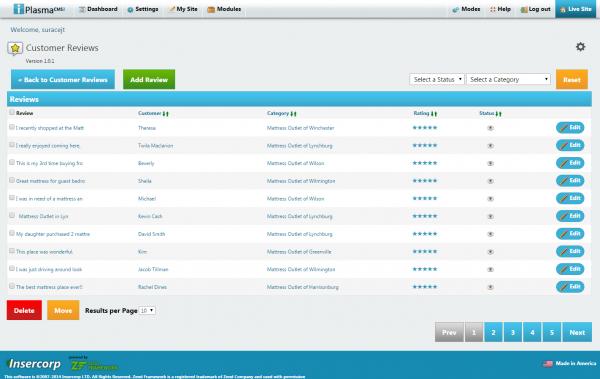Click the green Add Review button
This screenshot has width=600, height=379.
pos(149,80)
